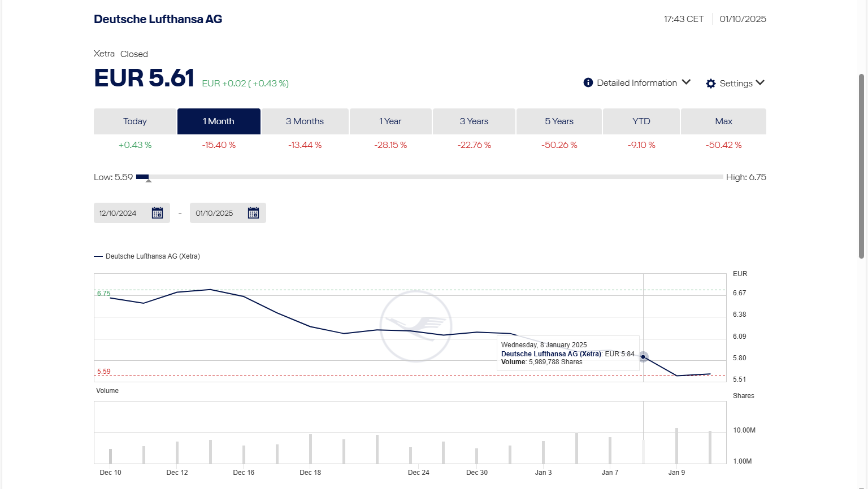Click the EUR +0.02 ( +0.43 %) change text

tap(245, 84)
